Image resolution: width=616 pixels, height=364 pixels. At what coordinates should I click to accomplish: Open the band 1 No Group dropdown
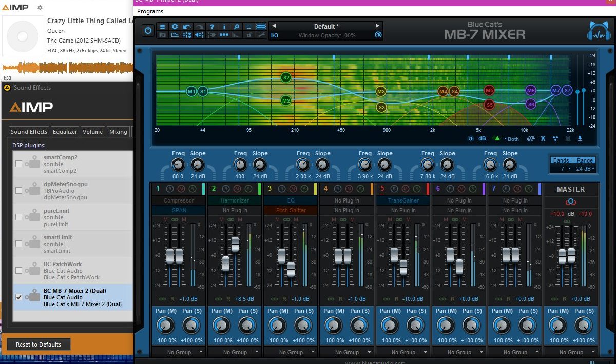(x=179, y=352)
